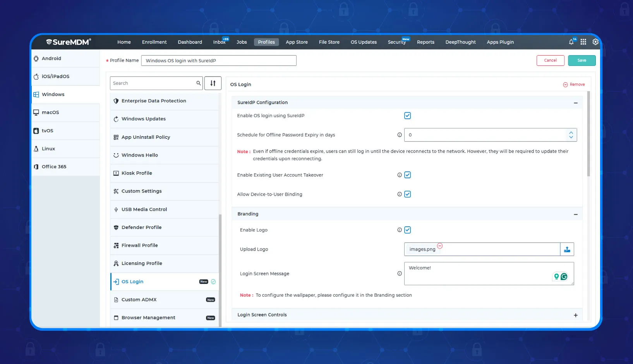This screenshot has height=364, width=633.
Task: Click the sort profiles arrows icon
Action: point(213,83)
